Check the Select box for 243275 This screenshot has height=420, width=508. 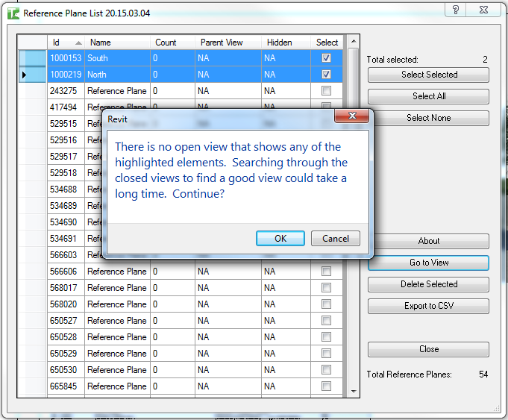coord(326,91)
